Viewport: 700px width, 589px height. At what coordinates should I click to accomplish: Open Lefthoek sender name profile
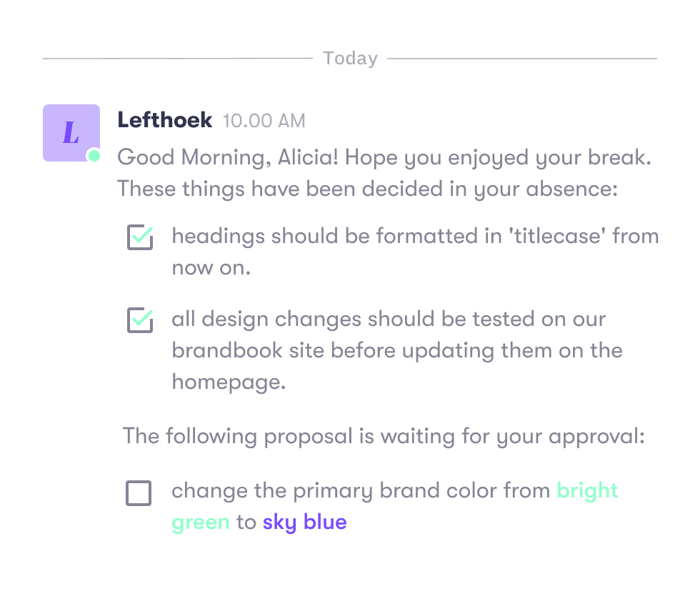pyautogui.click(x=165, y=120)
